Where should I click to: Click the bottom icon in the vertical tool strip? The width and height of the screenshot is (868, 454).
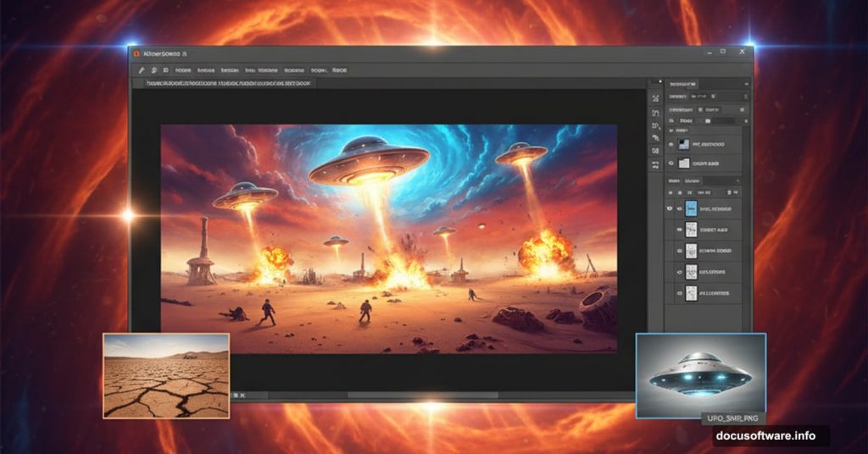655,165
